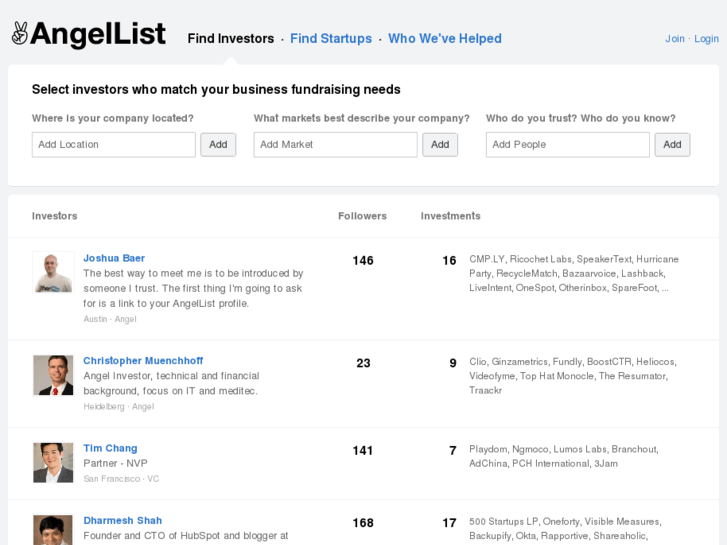The image size is (727, 545).
Task: Open Joshua Baer's name link
Action: point(114,258)
